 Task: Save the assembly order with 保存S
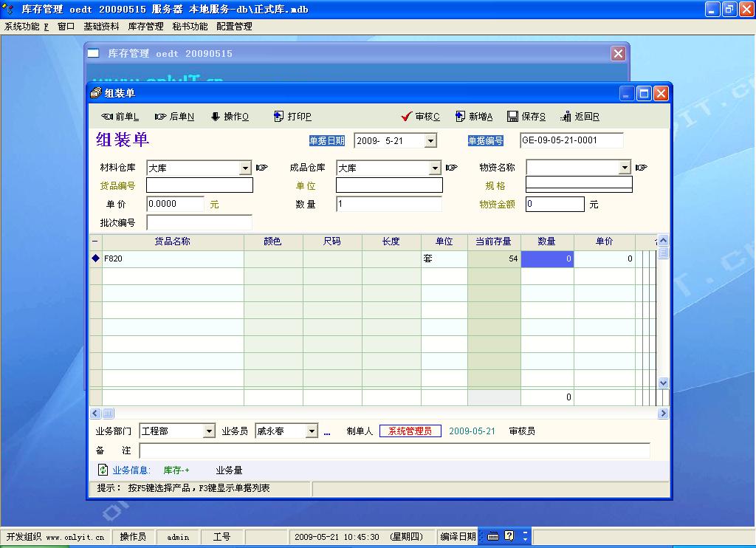pyautogui.click(x=526, y=117)
